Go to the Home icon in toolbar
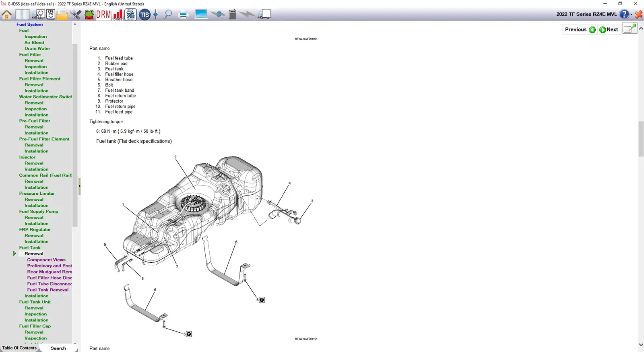Screen dimensions: 644x352 [x=7, y=15]
